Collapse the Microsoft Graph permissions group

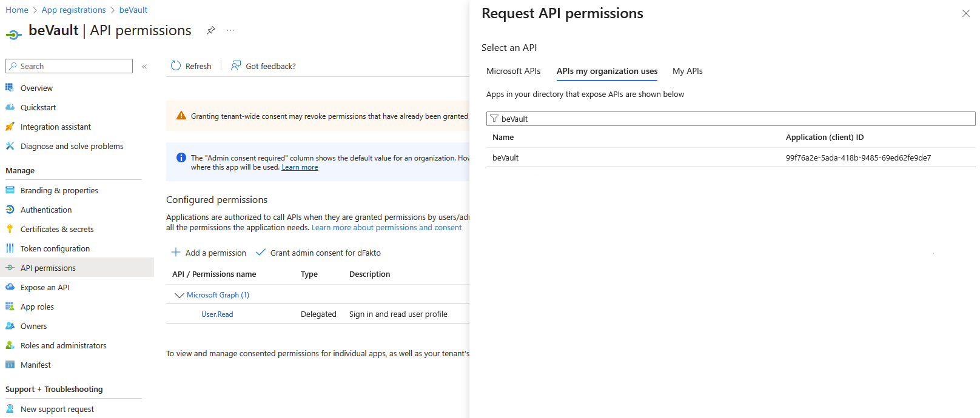tap(179, 295)
